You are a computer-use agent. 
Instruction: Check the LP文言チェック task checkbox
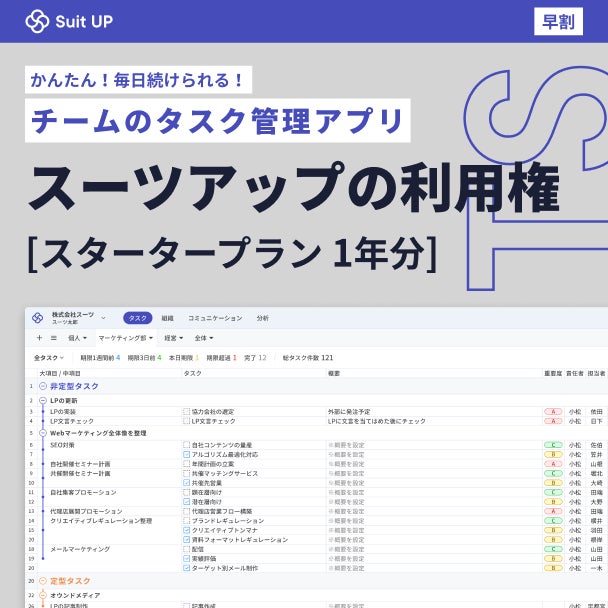pyautogui.click(x=187, y=421)
